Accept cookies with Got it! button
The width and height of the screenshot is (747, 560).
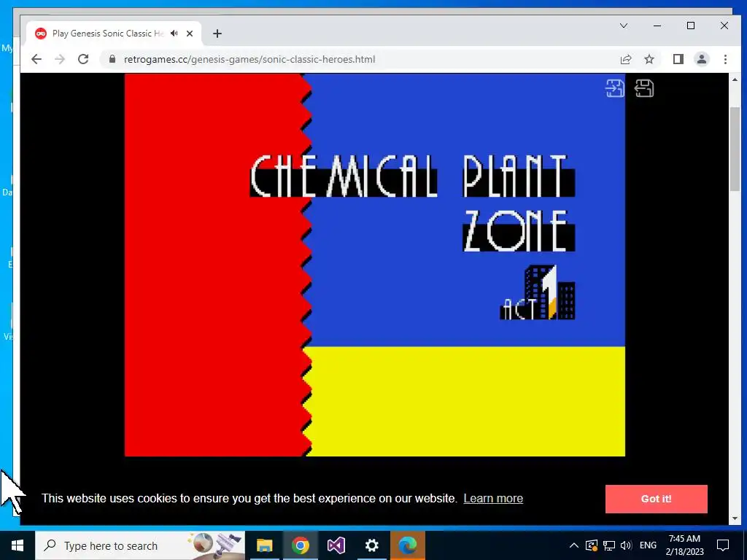pyautogui.click(x=656, y=499)
